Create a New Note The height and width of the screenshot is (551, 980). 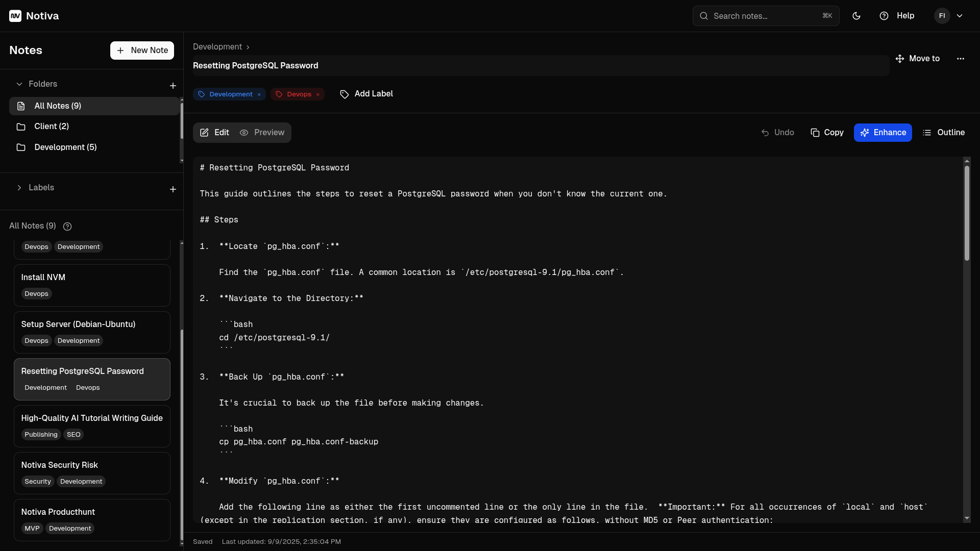pos(142,51)
